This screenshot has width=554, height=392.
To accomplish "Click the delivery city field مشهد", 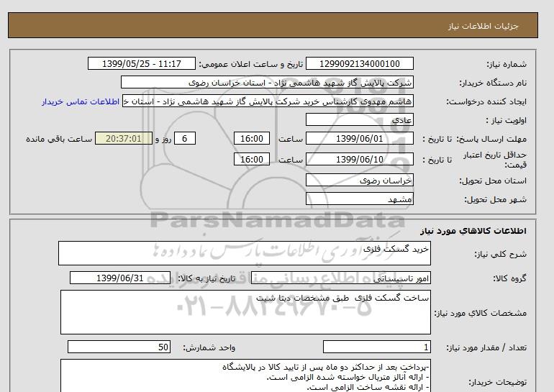I will (359, 199).
